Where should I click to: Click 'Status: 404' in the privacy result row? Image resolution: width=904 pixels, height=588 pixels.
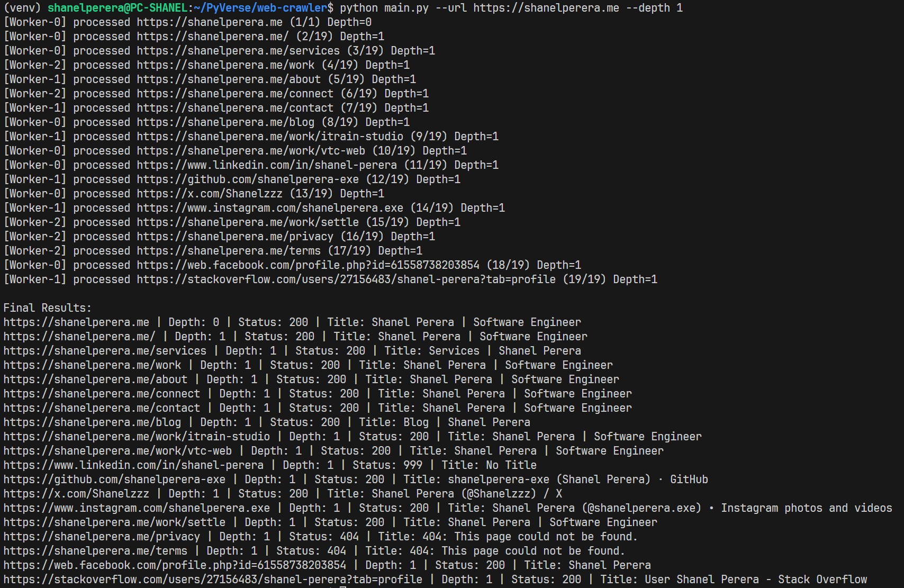[324, 537]
